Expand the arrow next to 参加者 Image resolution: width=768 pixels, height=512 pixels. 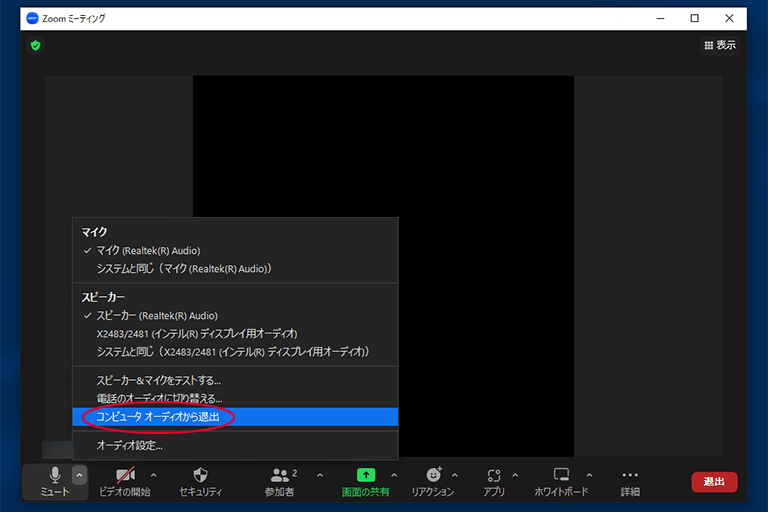click(x=320, y=475)
